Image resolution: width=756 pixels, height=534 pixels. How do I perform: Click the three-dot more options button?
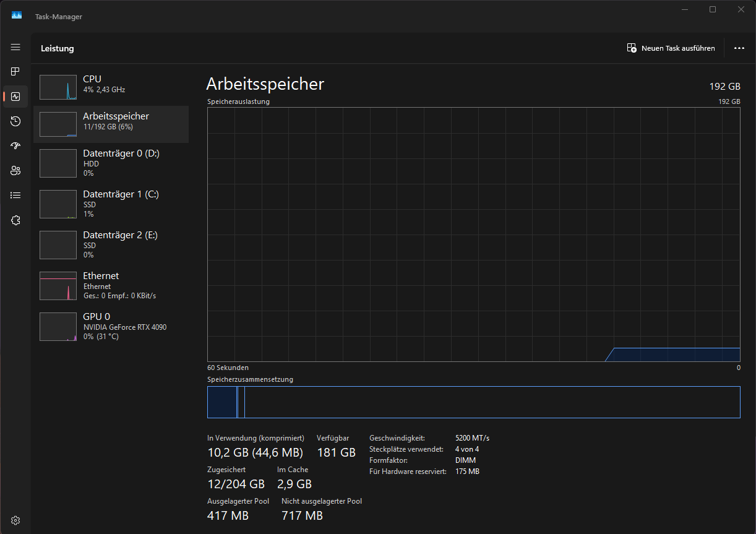[x=739, y=48]
